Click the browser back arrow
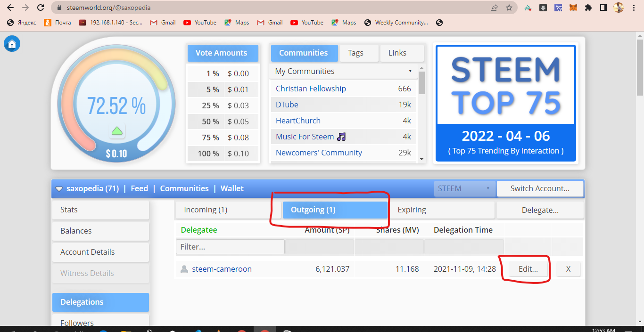 pyautogui.click(x=10, y=8)
